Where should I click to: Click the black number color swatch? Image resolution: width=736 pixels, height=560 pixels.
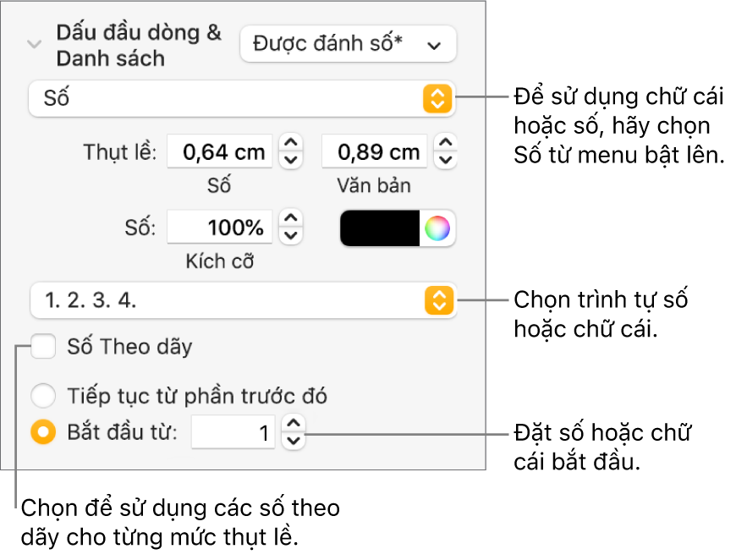coord(380,228)
